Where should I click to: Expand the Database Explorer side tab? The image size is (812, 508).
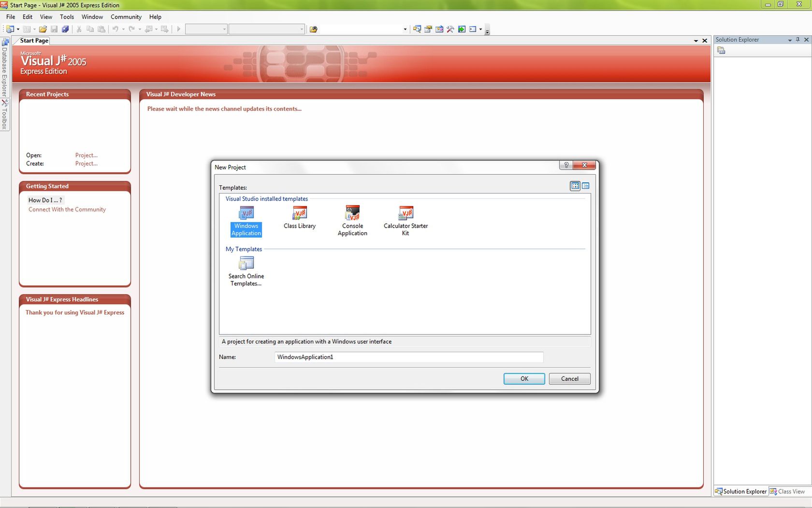click(5, 67)
